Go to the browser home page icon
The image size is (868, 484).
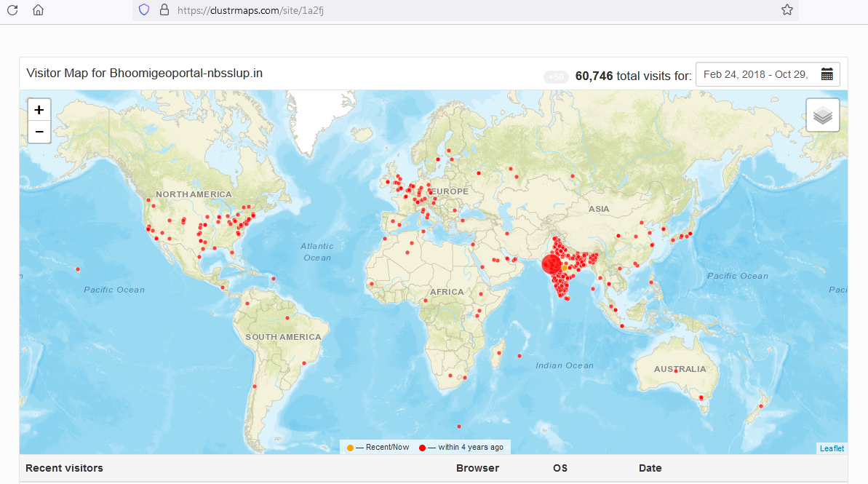[x=39, y=10]
